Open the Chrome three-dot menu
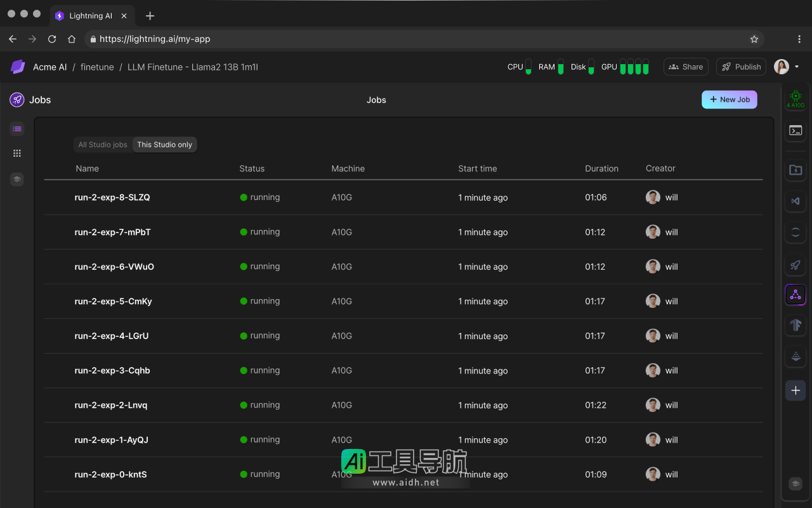Viewport: 812px width, 508px height. click(799, 39)
